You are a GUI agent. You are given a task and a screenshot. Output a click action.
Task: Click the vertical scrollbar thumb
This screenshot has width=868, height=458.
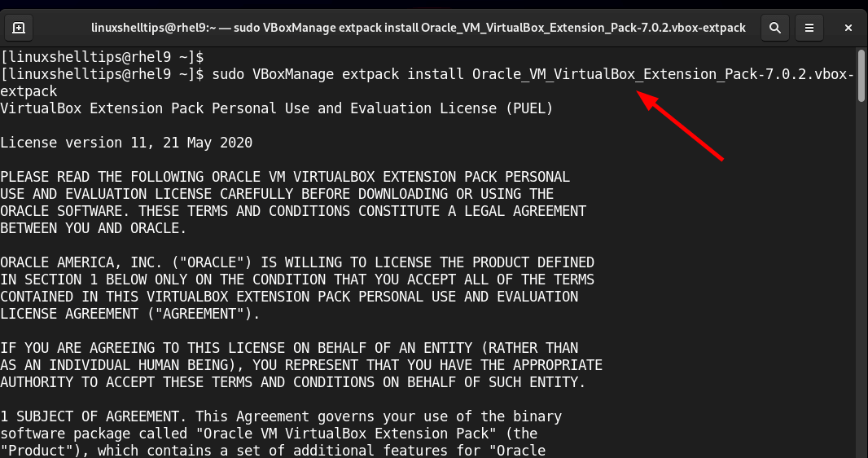click(x=861, y=76)
